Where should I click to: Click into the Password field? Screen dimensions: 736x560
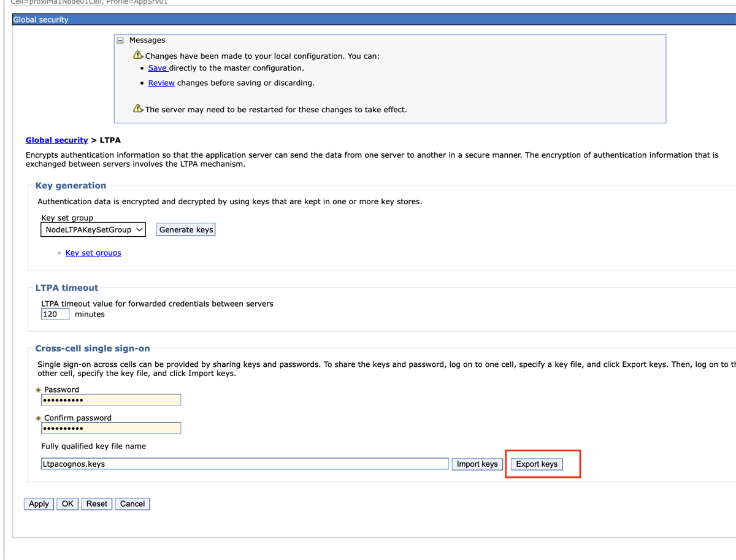(x=111, y=400)
